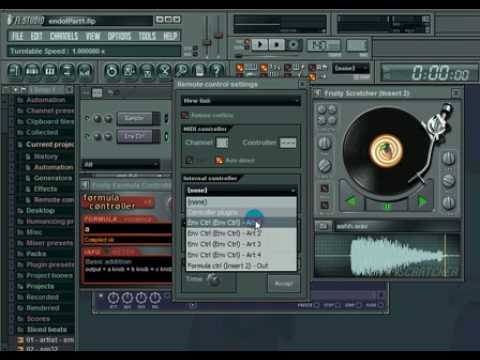The width and height of the screenshot is (480, 360).
Task: Open Fruity Scratcher window menu icon
Action: point(318,93)
